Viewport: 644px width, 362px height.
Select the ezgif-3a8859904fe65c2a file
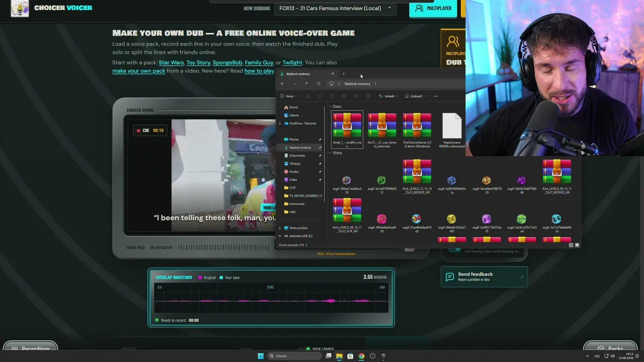[452, 185]
